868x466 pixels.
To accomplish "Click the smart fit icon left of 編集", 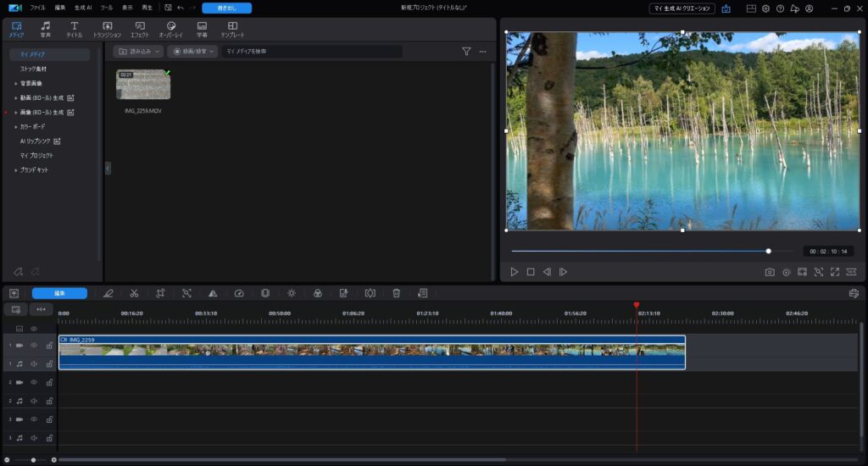I will pos(14,293).
